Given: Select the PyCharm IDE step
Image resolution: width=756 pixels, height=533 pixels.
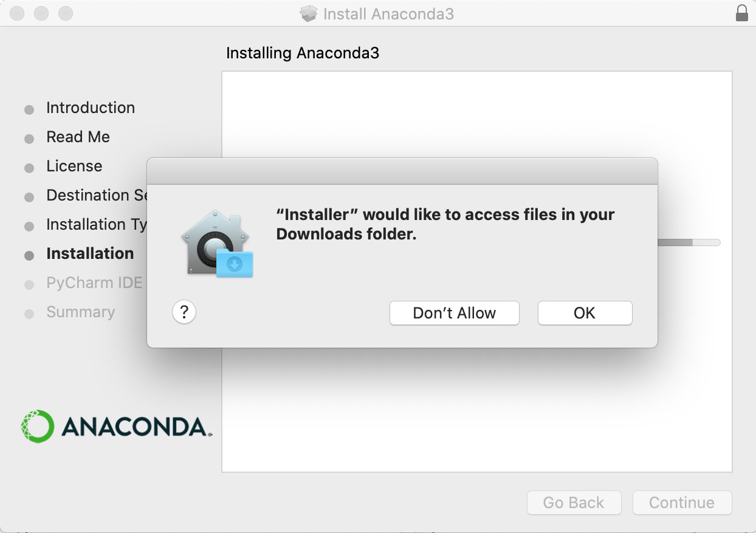Looking at the screenshot, I should pos(94,283).
